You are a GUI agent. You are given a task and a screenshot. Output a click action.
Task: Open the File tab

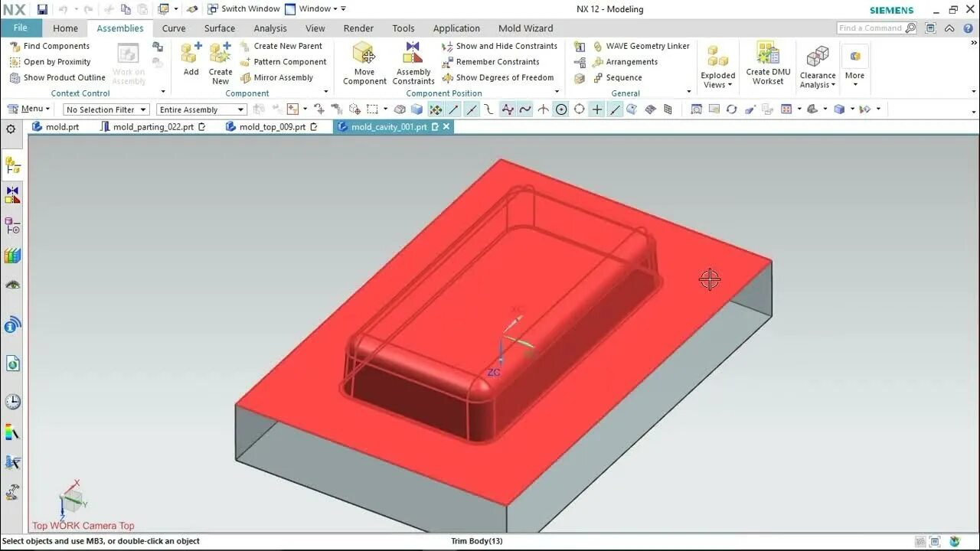(x=21, y=28)
